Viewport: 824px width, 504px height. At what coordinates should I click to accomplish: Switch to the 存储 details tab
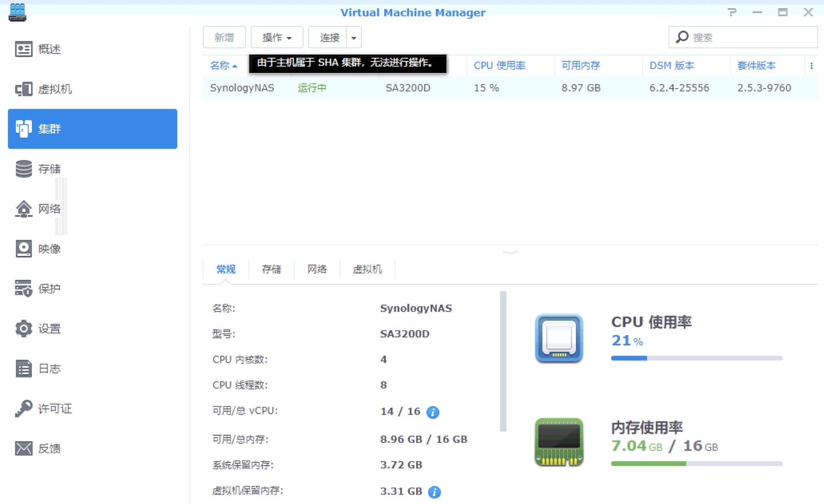tap(271, 269)
